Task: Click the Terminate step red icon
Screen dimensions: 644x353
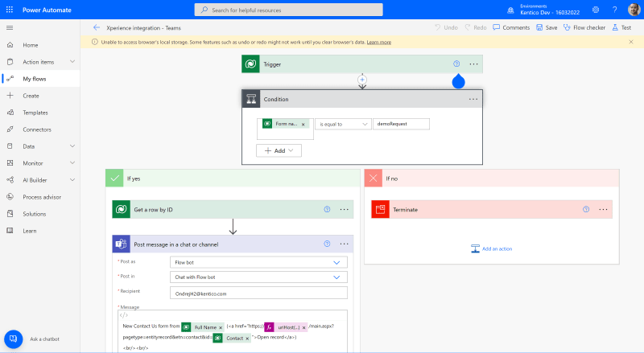Action: click(x=380, y=209)
